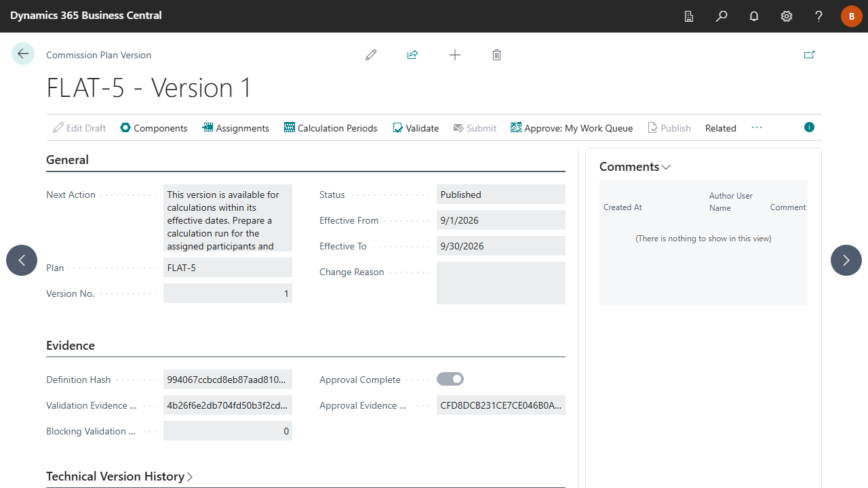Click the Submit action
868x488 pixels.
[x=475, y=128]
